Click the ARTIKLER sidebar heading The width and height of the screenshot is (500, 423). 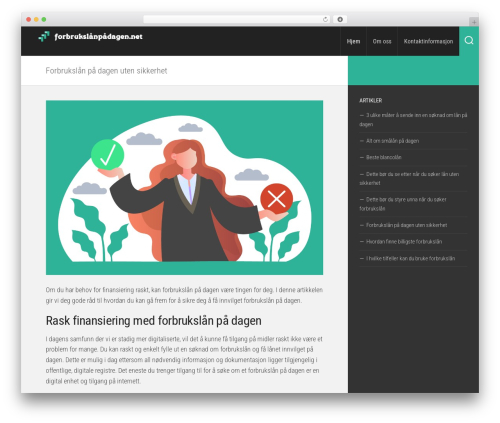[x=371, y=100]
